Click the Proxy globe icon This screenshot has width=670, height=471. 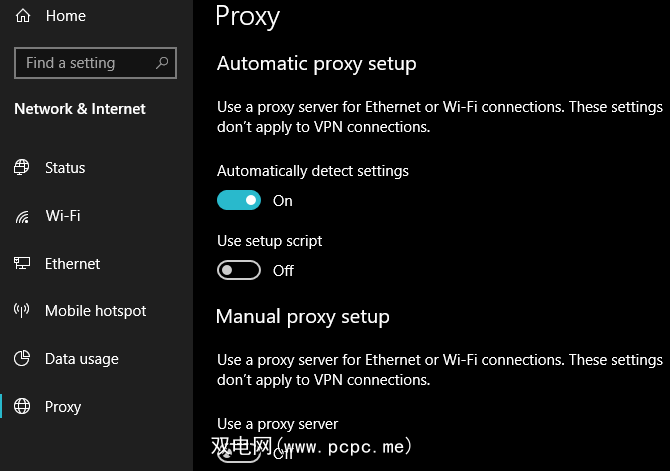(22, 407)
